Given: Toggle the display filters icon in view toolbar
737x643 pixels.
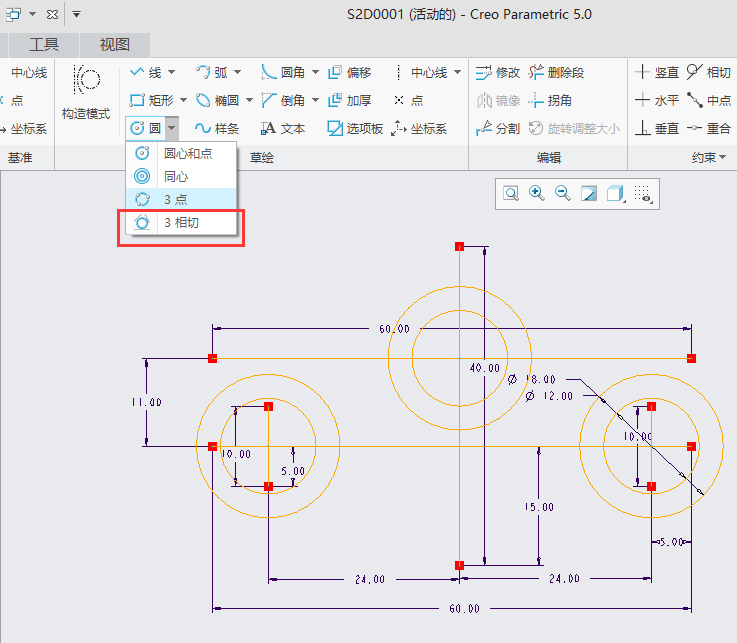Looking at the screenshot, I should pos(644,194).
